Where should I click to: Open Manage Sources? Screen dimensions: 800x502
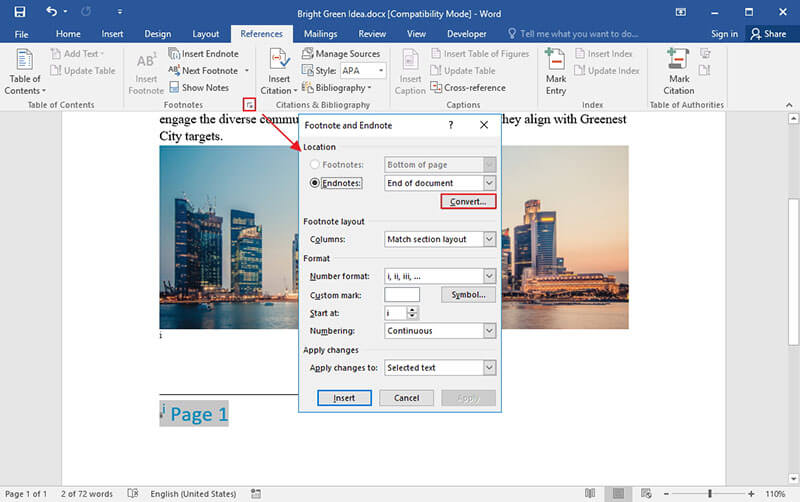click(x=341, y=54)
